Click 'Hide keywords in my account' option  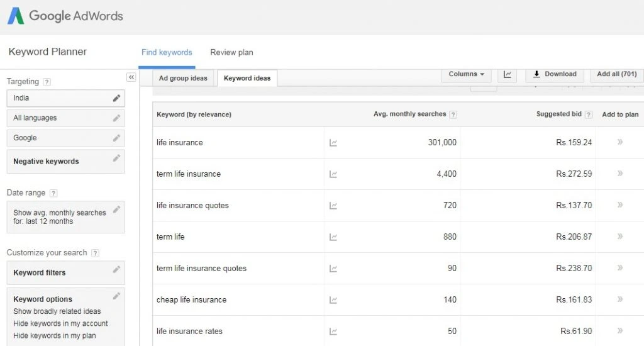point(60,323)
